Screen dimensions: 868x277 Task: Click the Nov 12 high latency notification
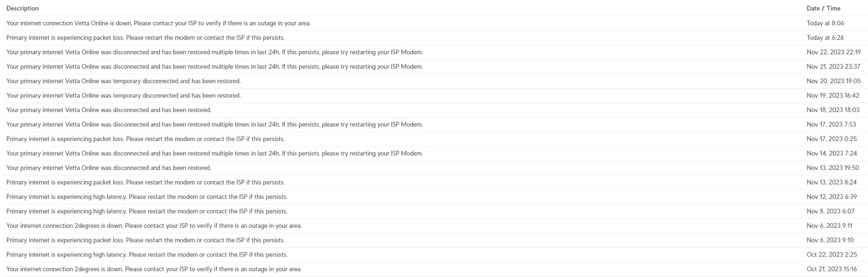(x=147, y=197)
